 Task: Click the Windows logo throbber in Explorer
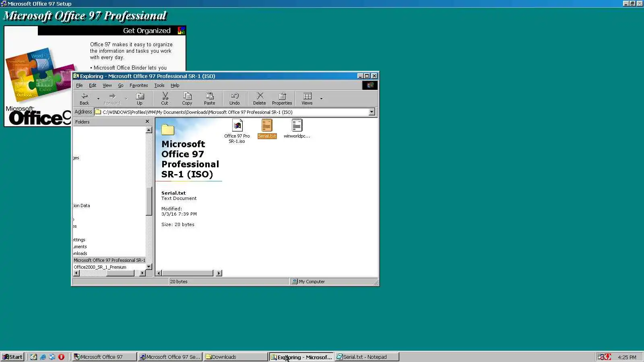coord(370,85)
